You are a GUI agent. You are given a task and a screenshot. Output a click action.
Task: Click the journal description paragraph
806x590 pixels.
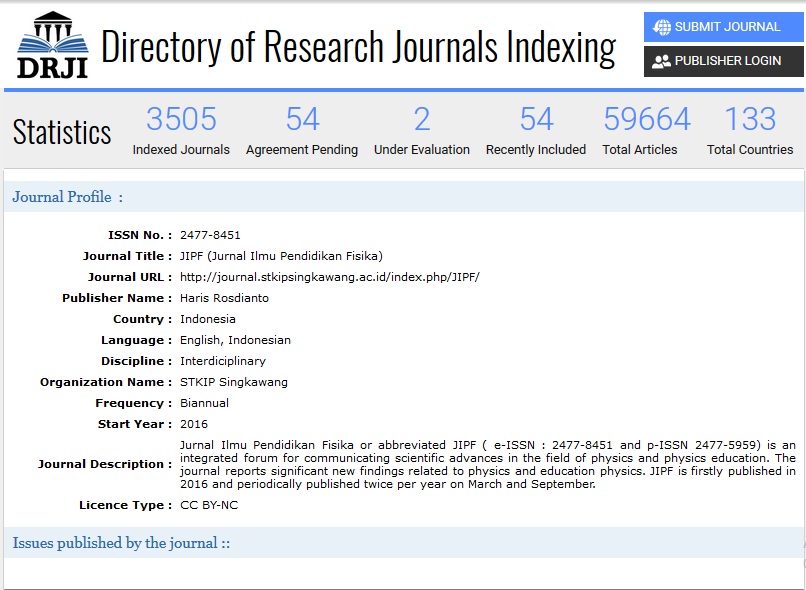(x=488, y=465)
